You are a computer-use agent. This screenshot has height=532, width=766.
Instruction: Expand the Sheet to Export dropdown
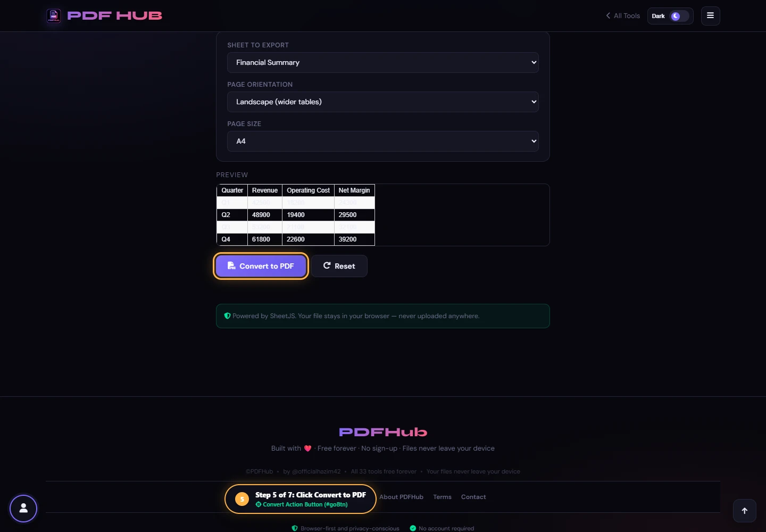coord(383,62)
